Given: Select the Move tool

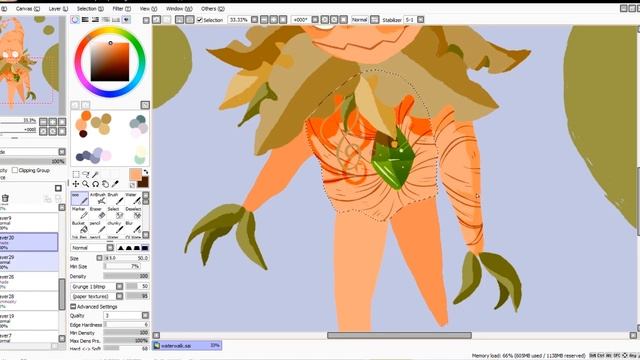Looking at the screenshot, I should coord(76,184).
